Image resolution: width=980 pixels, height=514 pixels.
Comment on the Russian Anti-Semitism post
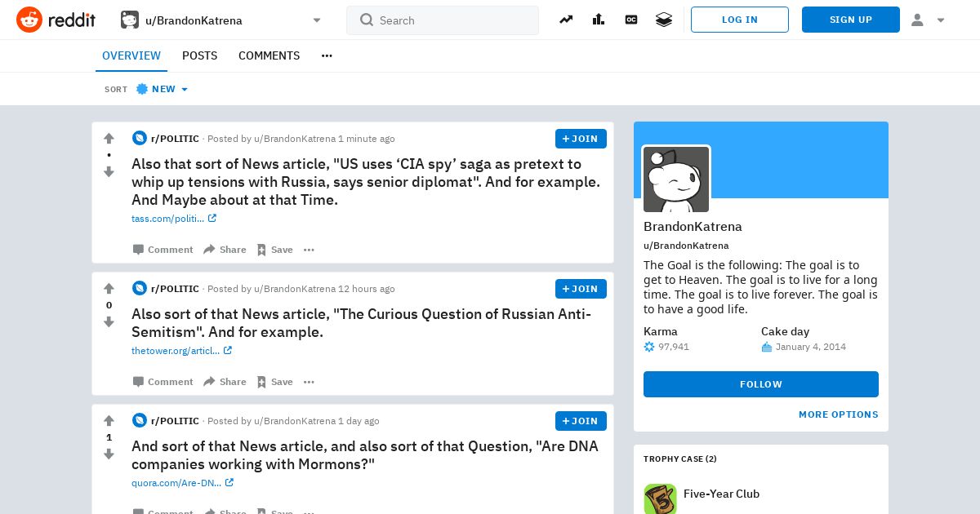(163, 382)
